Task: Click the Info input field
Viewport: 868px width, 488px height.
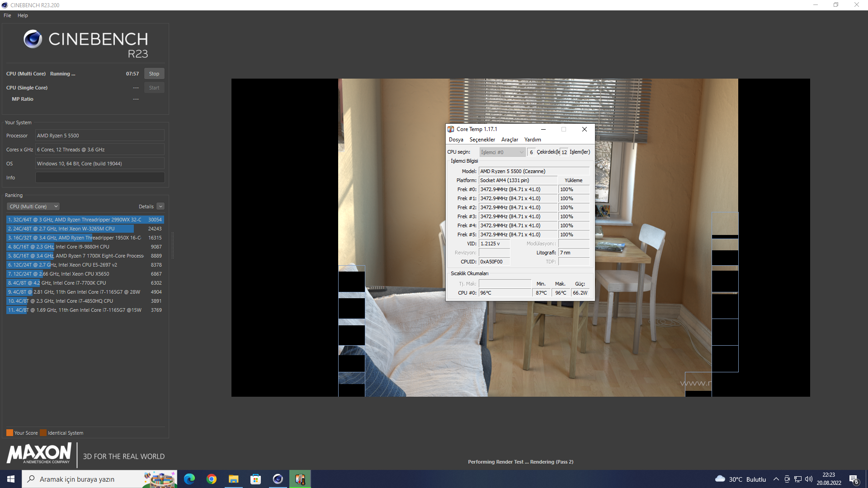Action: (100, 178)
